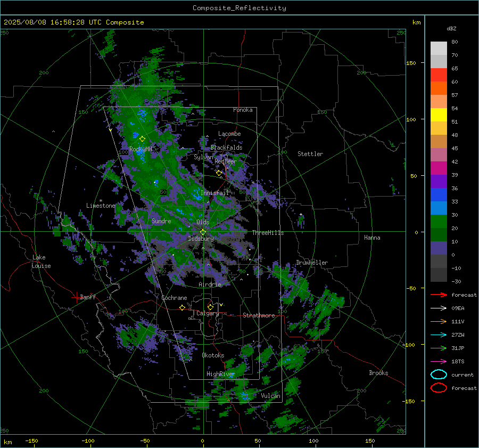
Task: Click the Vulcan town label
Action: pos(270,396)
